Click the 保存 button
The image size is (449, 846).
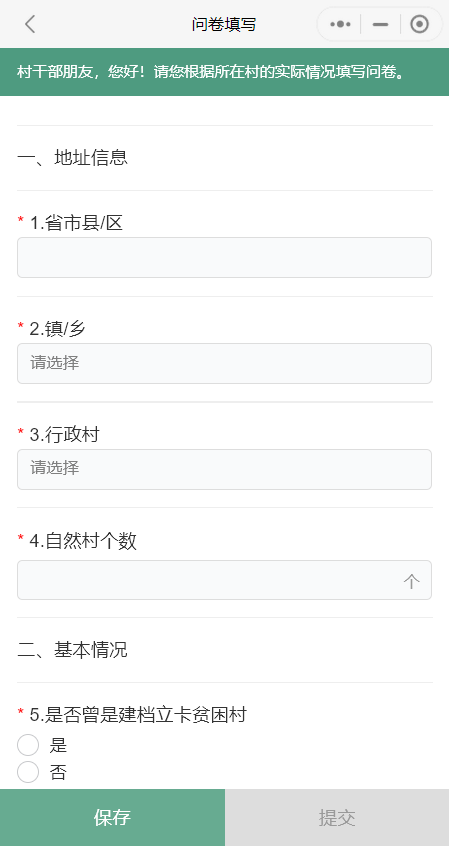coord(112,817)
